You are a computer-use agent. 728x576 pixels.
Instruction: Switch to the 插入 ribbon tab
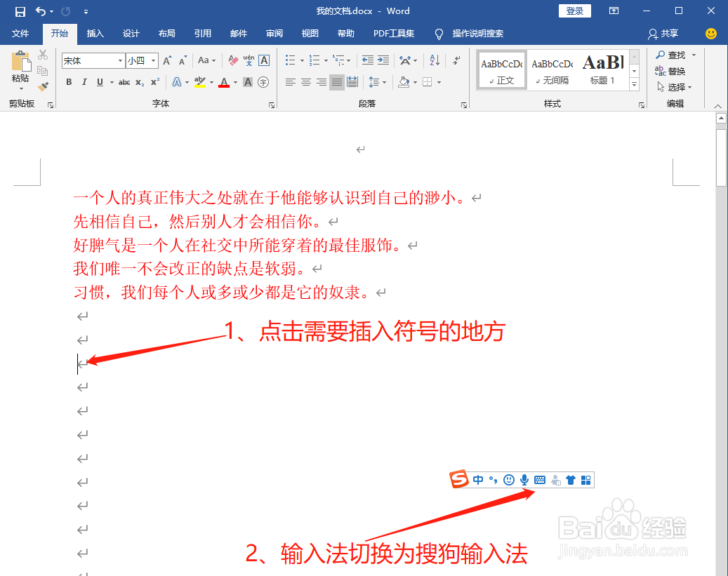click(x=95, y=34)
